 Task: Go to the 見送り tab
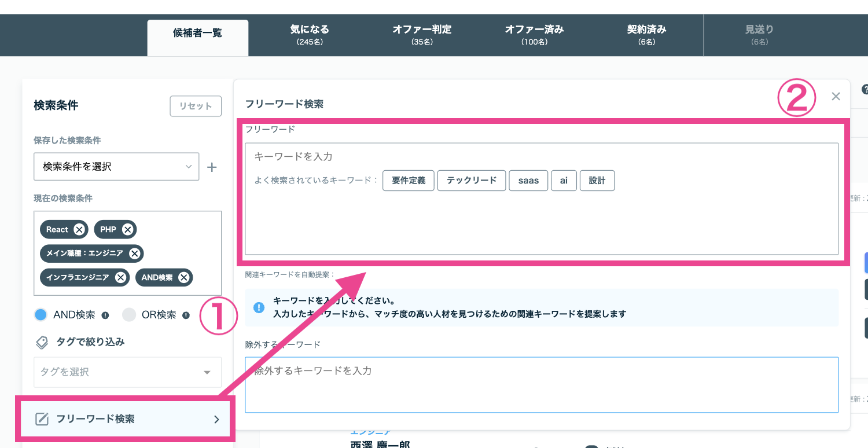[x=759, y=35]
